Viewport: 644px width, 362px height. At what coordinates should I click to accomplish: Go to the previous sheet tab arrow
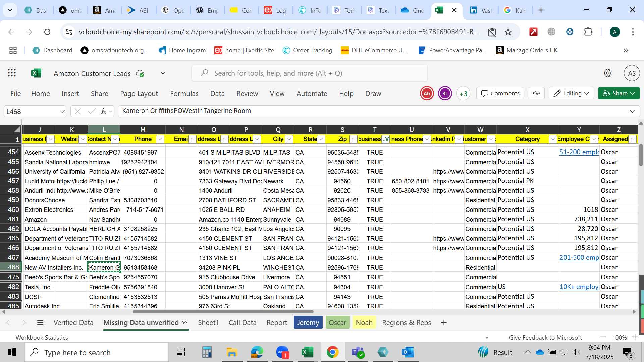tap(8, 323)
